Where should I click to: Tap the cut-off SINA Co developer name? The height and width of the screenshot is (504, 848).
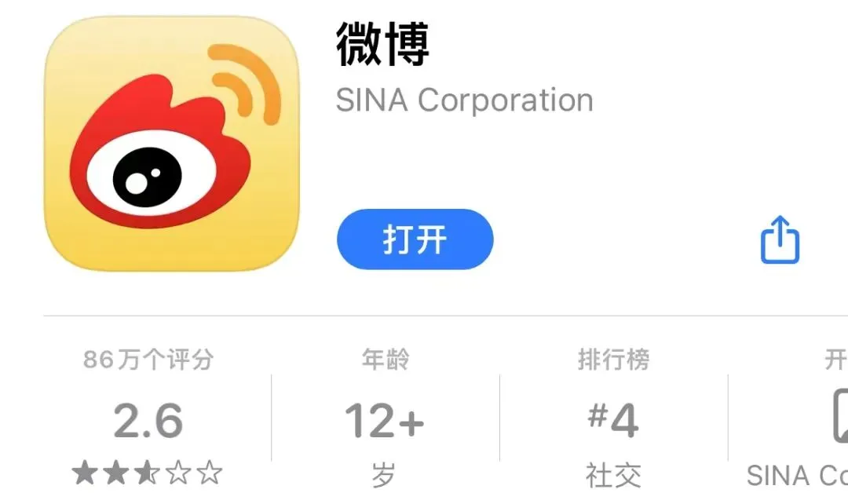point(797,476)
